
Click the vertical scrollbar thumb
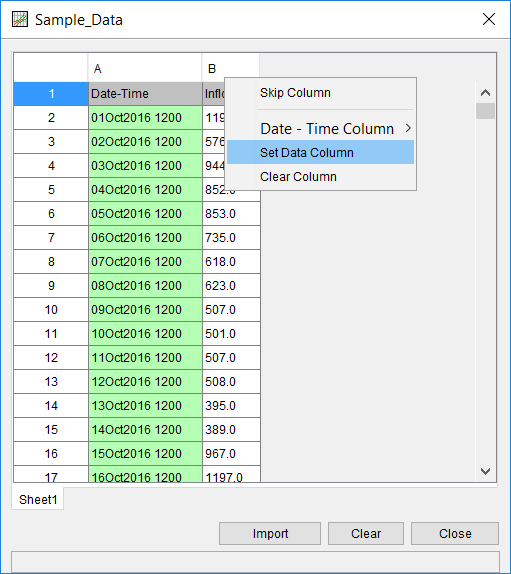tap(485, 111)
